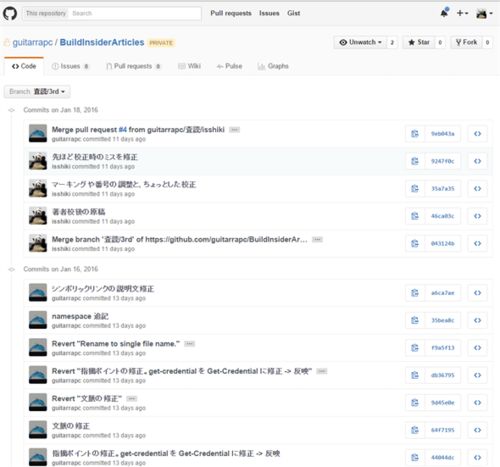Viewport: 500px width, 467px height.
Task: Copy full SHA for 9247f0c commit
Action: [415, 161]
